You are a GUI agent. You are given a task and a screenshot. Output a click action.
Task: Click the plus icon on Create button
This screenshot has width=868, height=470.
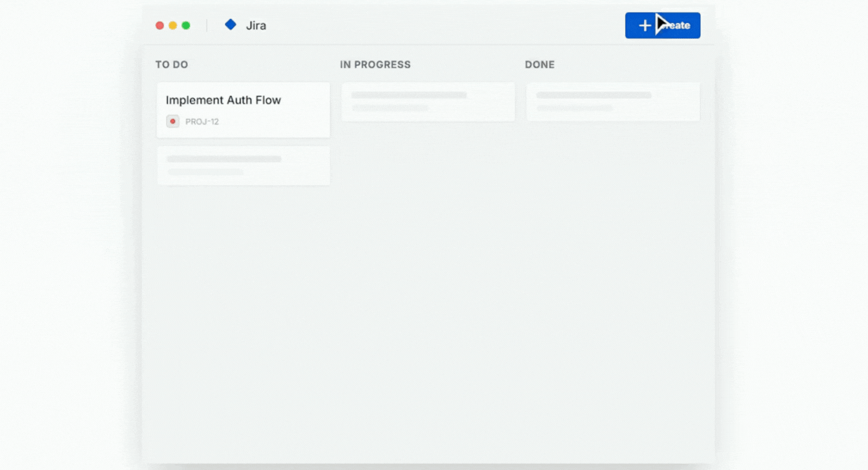pos(644,26)
